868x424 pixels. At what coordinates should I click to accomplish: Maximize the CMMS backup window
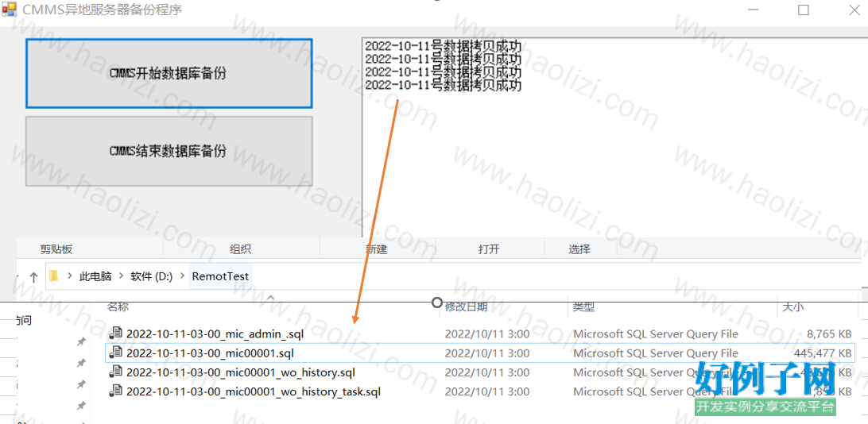804,10
